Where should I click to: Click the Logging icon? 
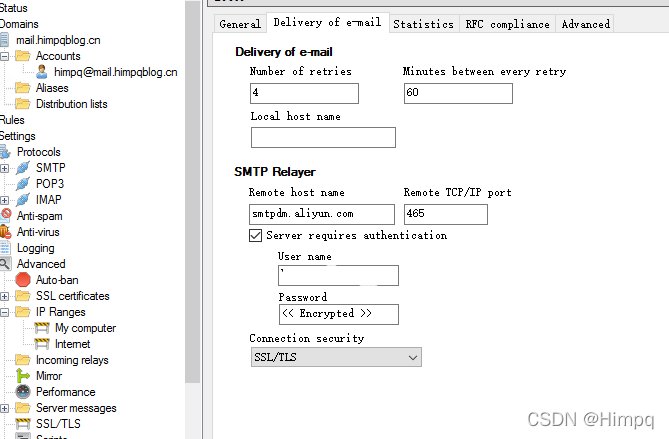coord(5,248)
